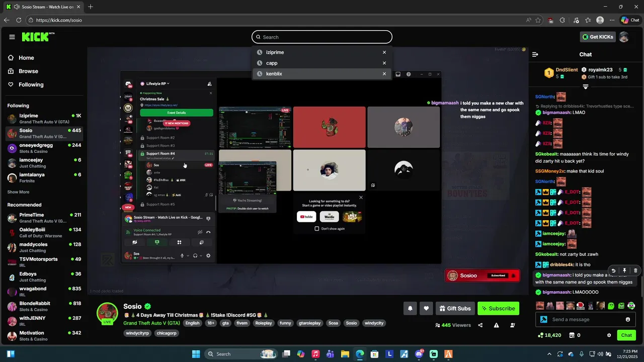Check Don't show again in Discord popup
The height and width of the screenshot is (362, 644).
[316, 228]
